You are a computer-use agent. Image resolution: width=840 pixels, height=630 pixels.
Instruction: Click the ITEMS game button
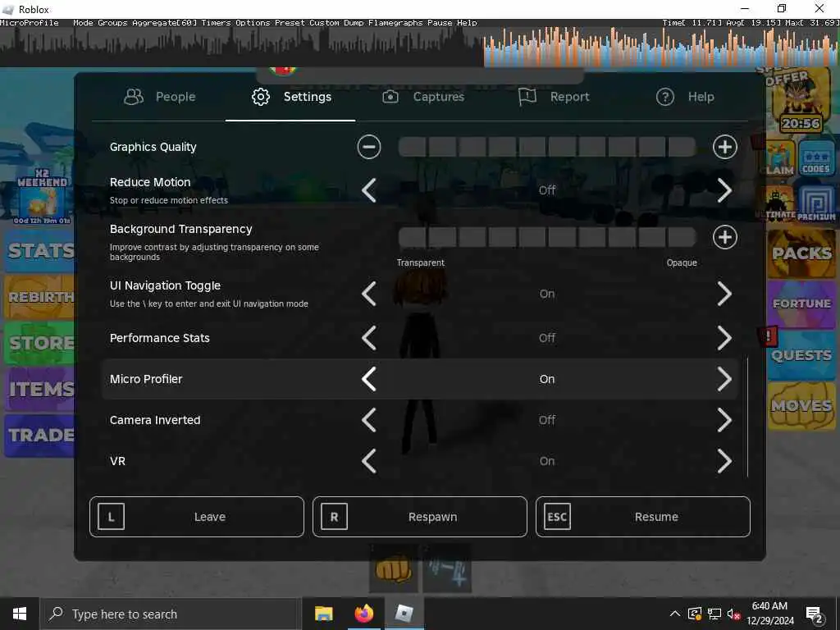pyautogui.click(x=39, y=389)
